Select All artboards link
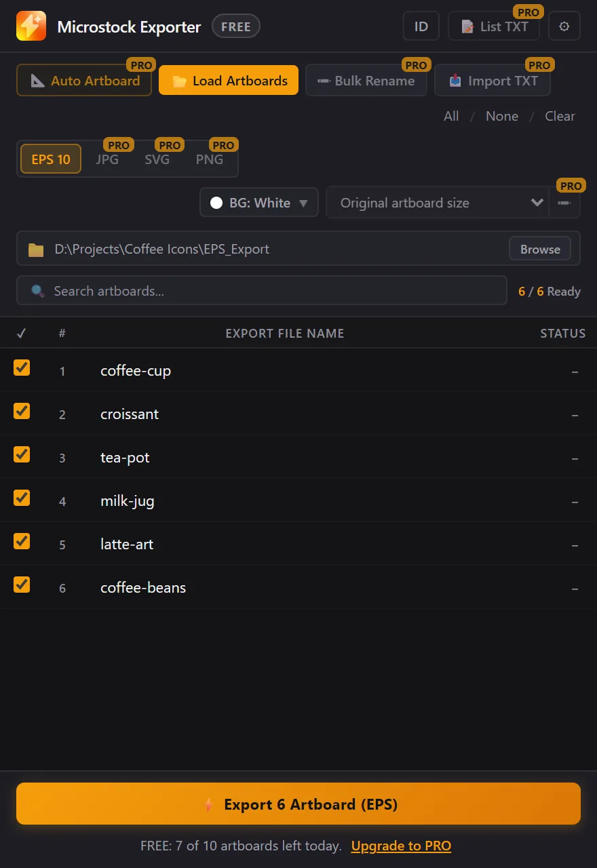The height and width of the screenshot is (868, 597). coord(451,116)
